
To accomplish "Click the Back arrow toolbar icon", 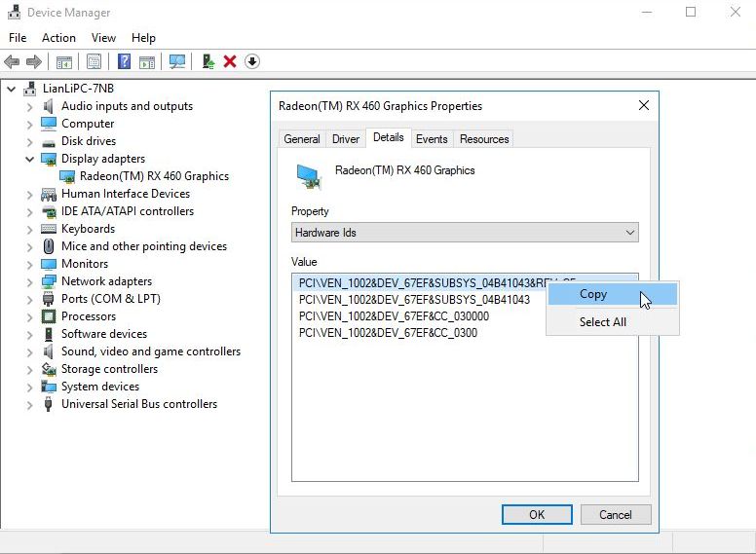I will (x=12, y=61).
